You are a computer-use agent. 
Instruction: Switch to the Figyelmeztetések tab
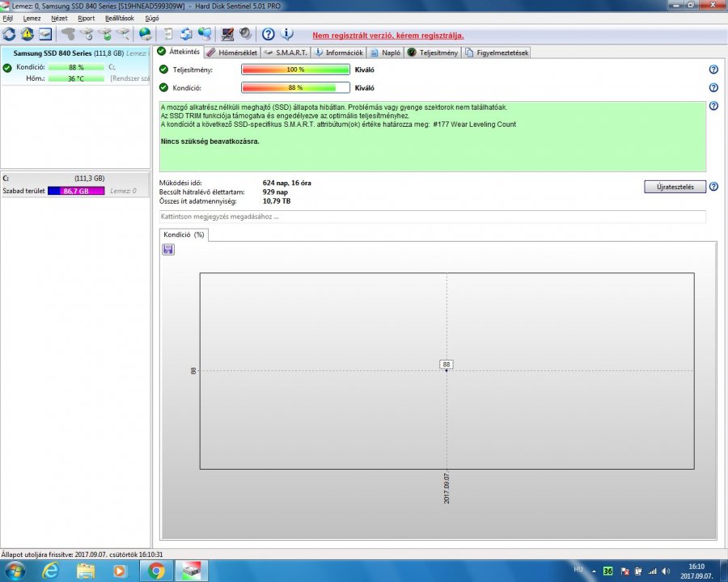[497, 53]
